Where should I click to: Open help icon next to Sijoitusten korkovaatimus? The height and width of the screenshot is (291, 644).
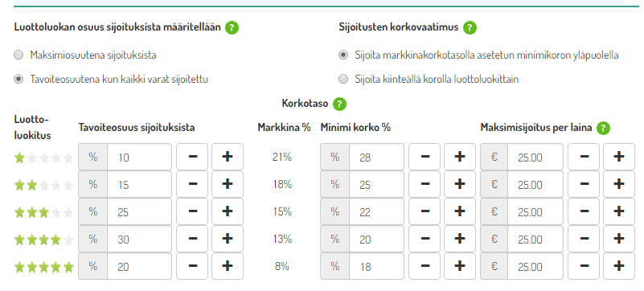(470, 28)
